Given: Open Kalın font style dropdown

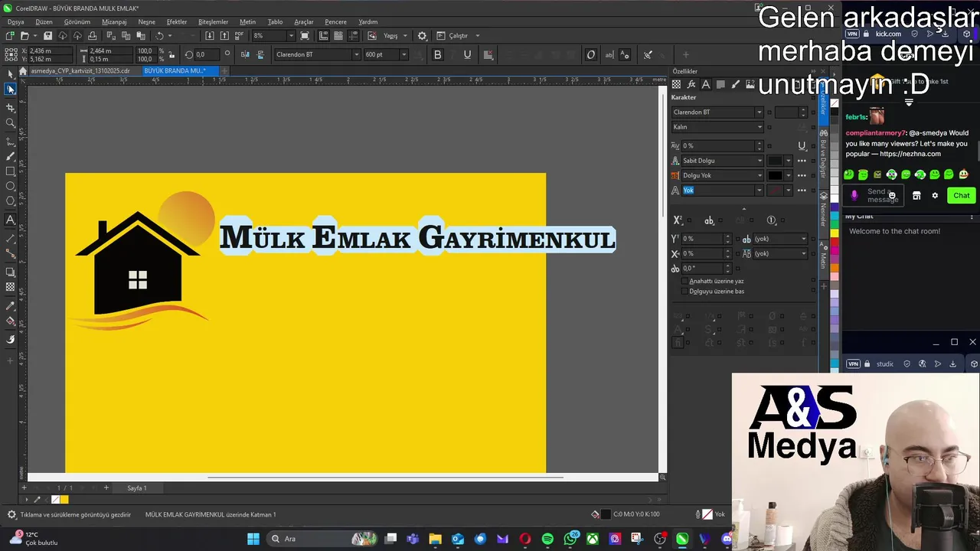Looking at the screenshot, I should click(759, 127).
